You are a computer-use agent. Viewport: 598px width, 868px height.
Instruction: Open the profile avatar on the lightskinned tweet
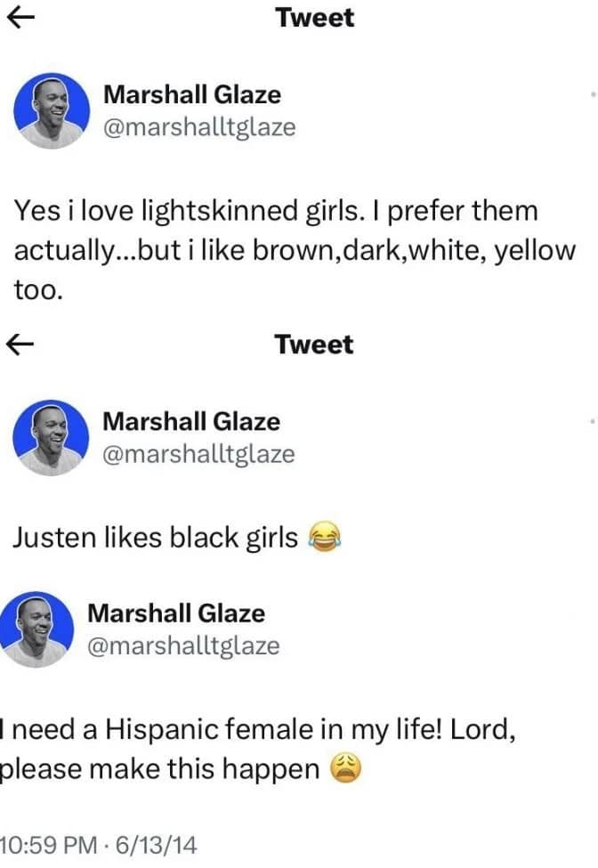click(52, 110)
